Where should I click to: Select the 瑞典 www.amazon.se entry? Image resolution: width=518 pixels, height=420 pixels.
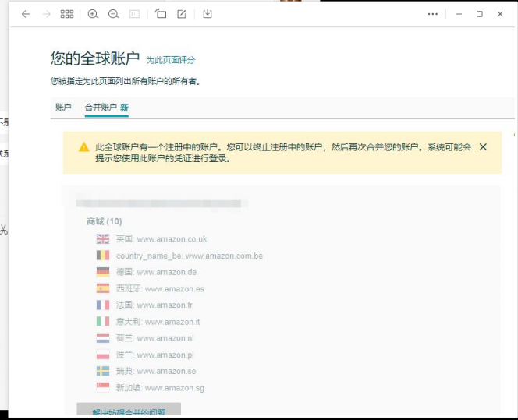pos(146,371)
